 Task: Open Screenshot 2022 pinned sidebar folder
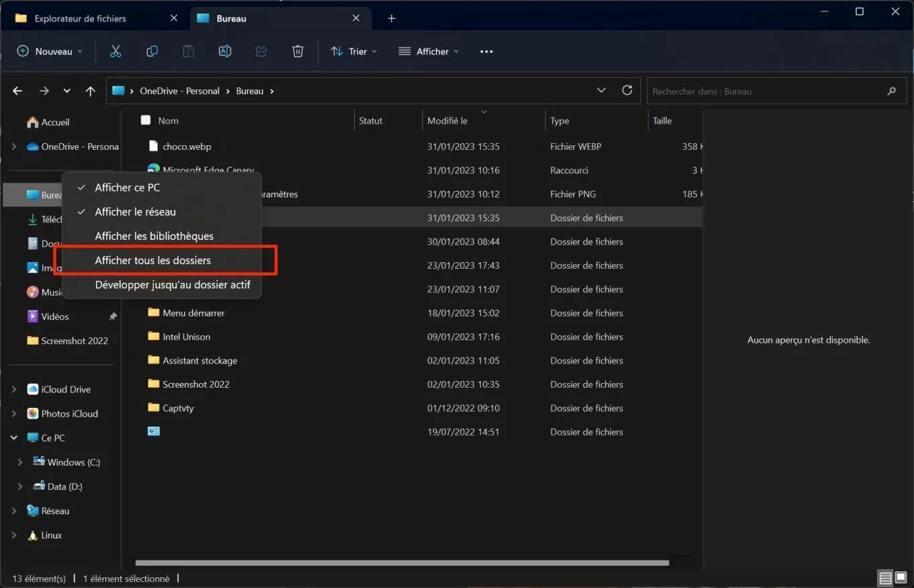(x=67, y=341)
